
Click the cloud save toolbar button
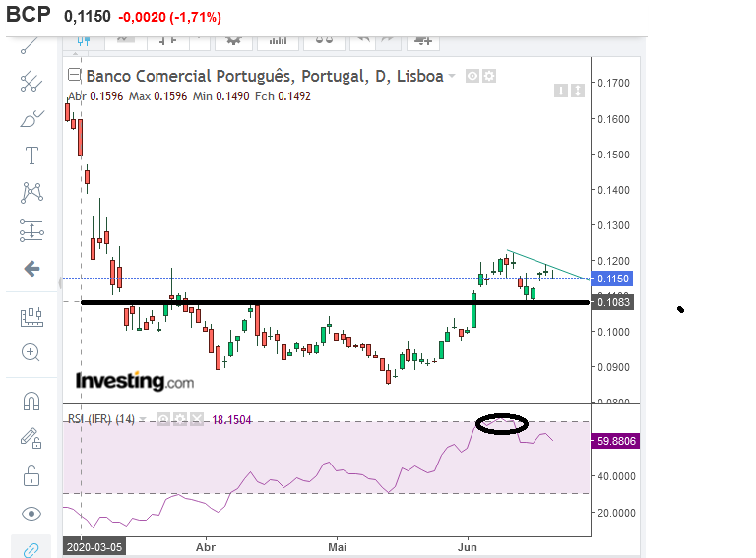click(423, 42)
